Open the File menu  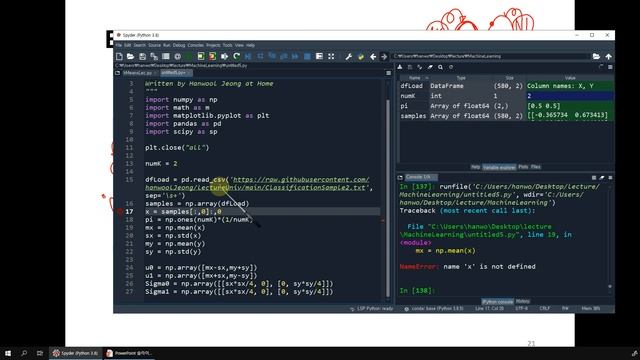pyautogui.click(x=118, y=45)
